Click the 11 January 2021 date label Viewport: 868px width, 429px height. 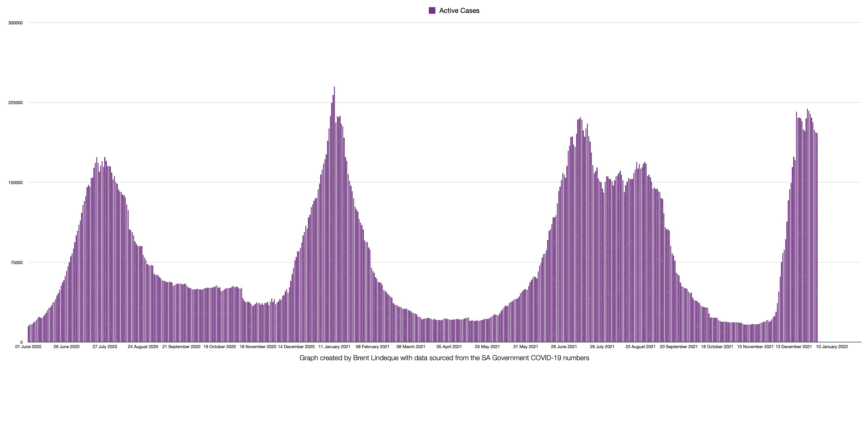click(334, 347)
